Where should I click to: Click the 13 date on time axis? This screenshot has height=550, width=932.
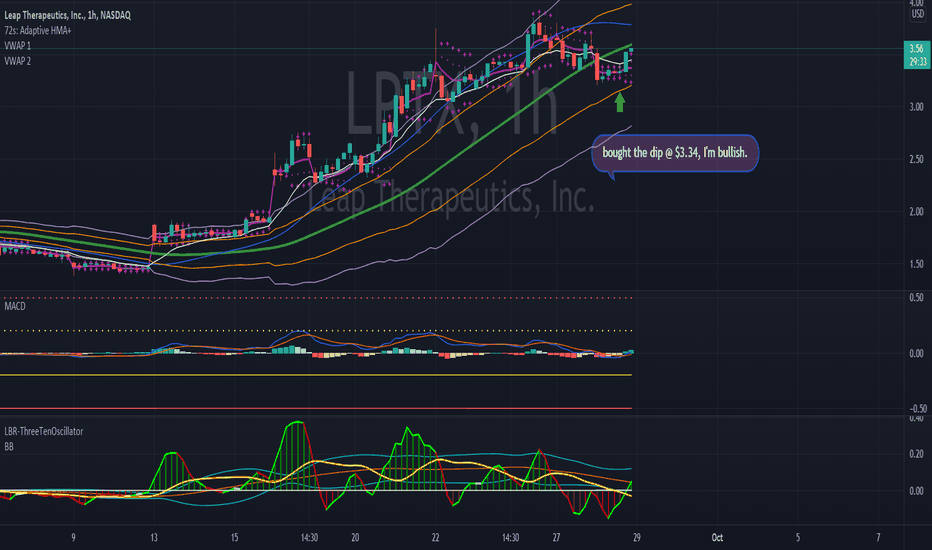point(154,538)
